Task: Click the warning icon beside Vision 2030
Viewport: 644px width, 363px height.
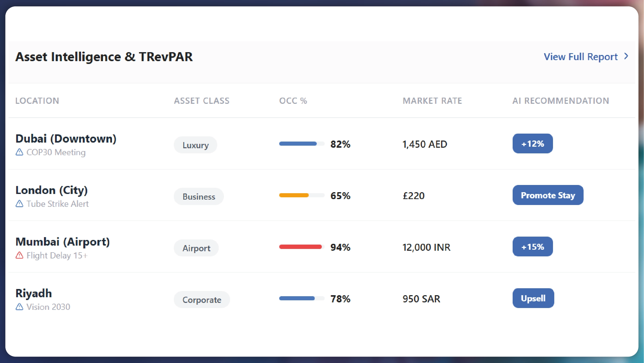Action: 20,307
